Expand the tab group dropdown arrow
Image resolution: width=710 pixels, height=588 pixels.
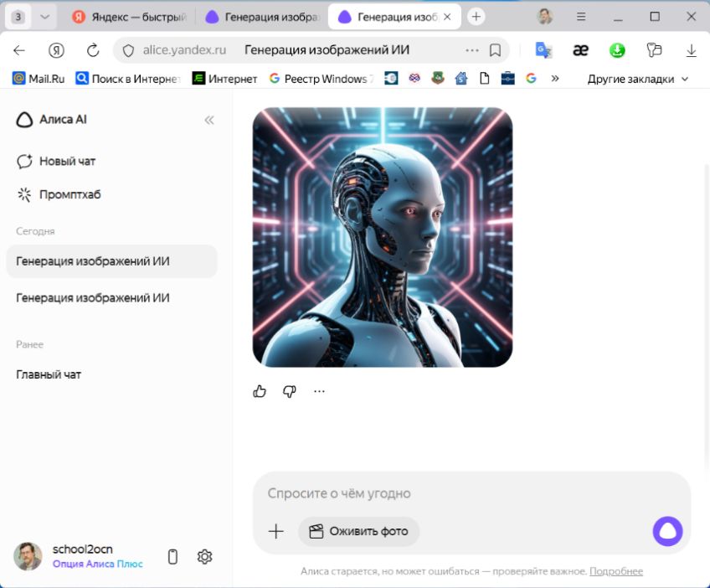tap(45, 17)
